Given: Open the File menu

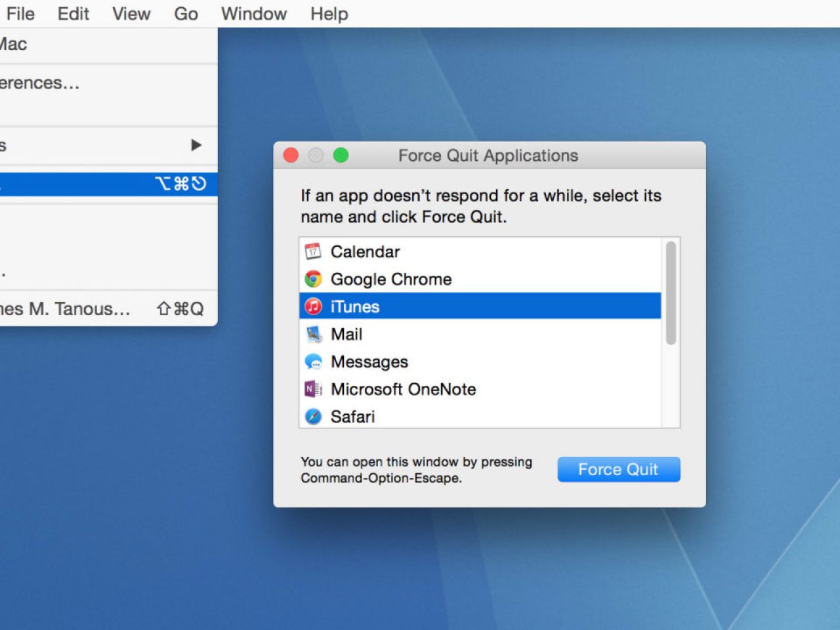Looking at the screenshot, I should click(x=20, y=14).
